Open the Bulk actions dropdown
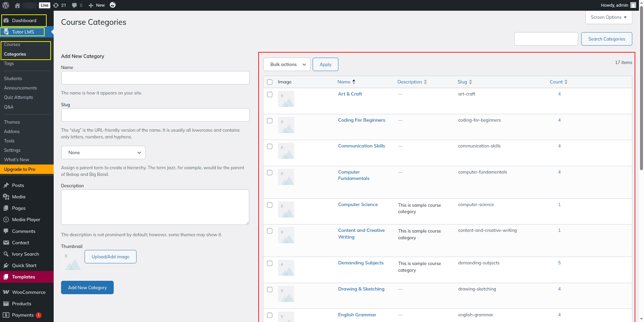This screenshot has width=644, height=322. point(287,64)
